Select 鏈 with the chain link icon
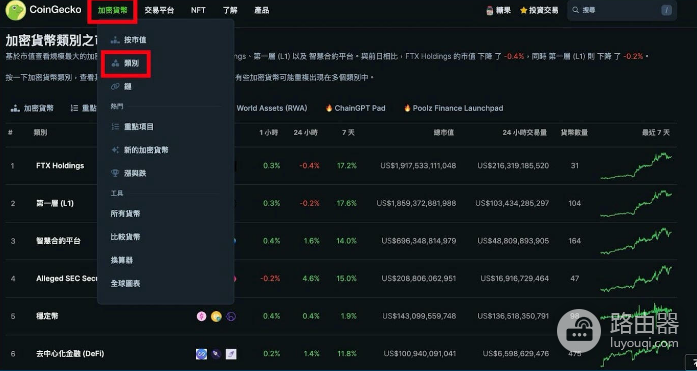697x371 pixels. (x=121, y=87)
